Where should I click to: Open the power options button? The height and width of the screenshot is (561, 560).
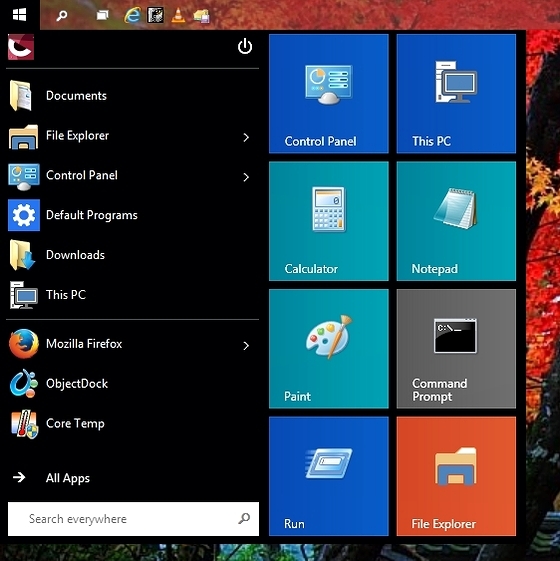click(x=245, y=47)
